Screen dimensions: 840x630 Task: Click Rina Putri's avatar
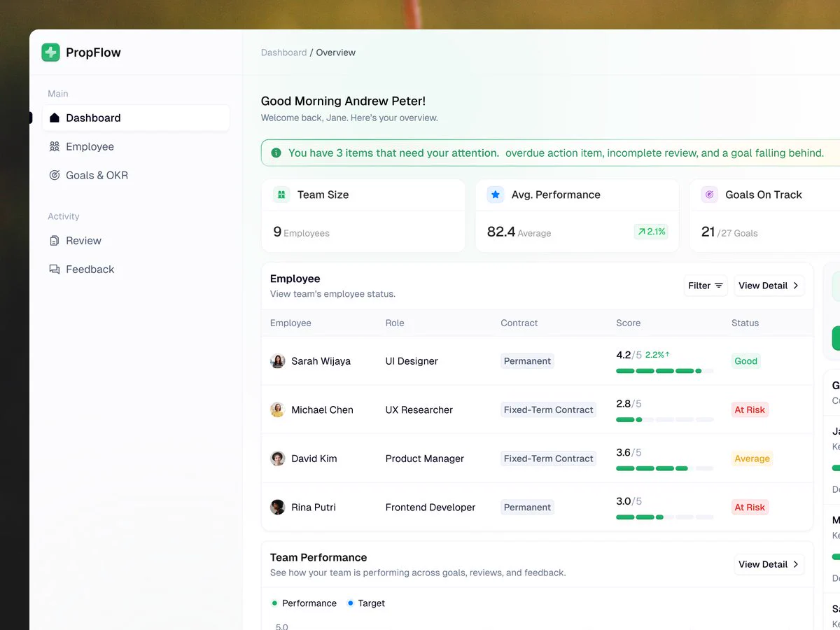pos(278,507)
